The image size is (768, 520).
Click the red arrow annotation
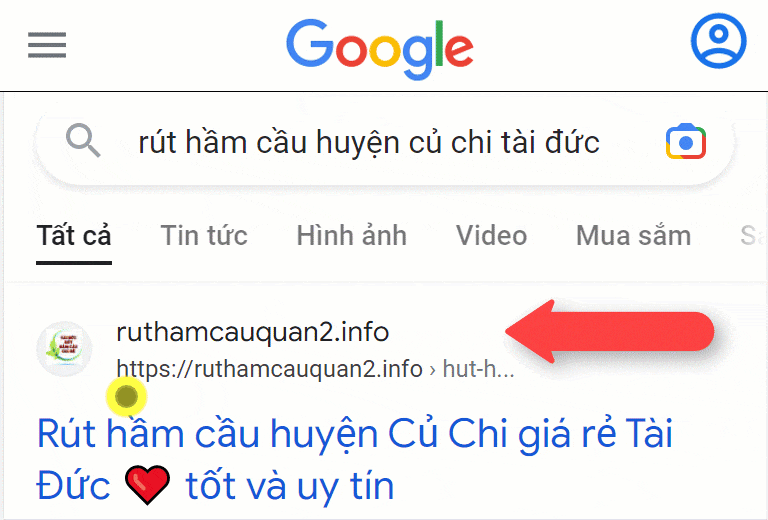(610, 331)
